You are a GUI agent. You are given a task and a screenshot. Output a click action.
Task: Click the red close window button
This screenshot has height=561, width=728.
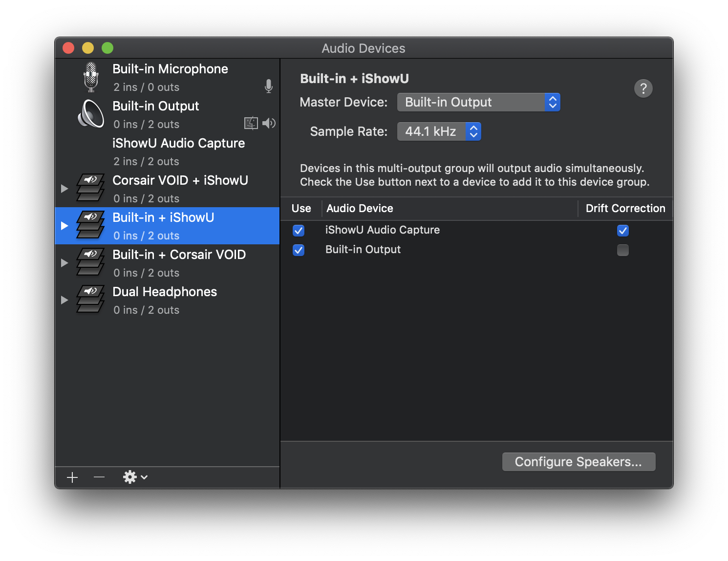[x=68, y=48]
